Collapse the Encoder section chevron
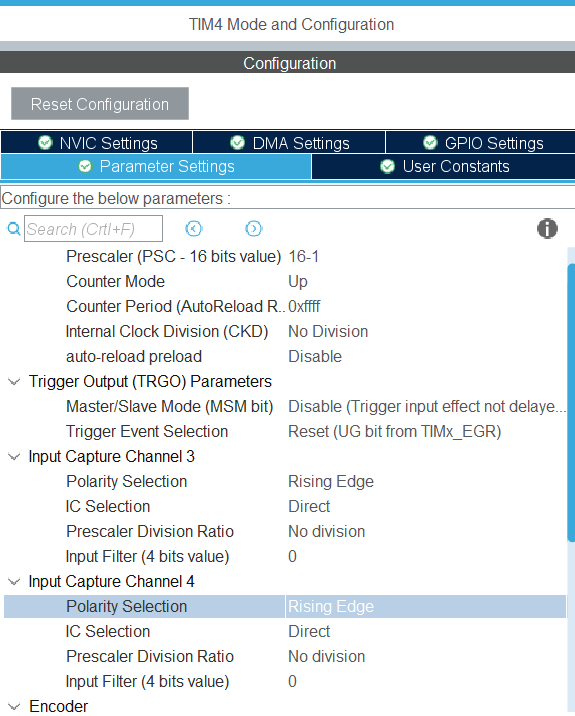 14,706
